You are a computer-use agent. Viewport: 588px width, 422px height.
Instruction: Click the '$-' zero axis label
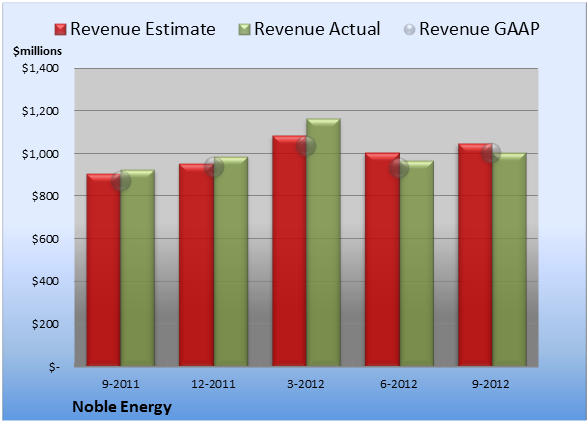point(54,367)
